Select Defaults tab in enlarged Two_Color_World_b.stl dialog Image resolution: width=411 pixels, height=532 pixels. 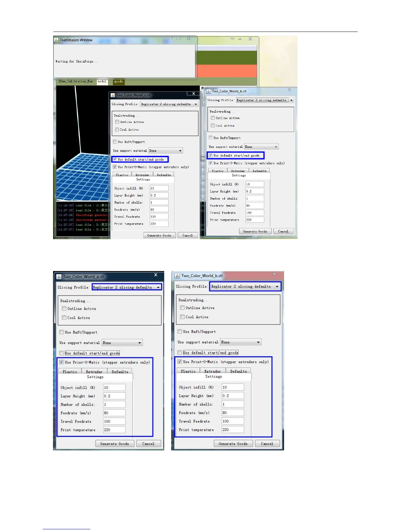[x=238, y=371]
